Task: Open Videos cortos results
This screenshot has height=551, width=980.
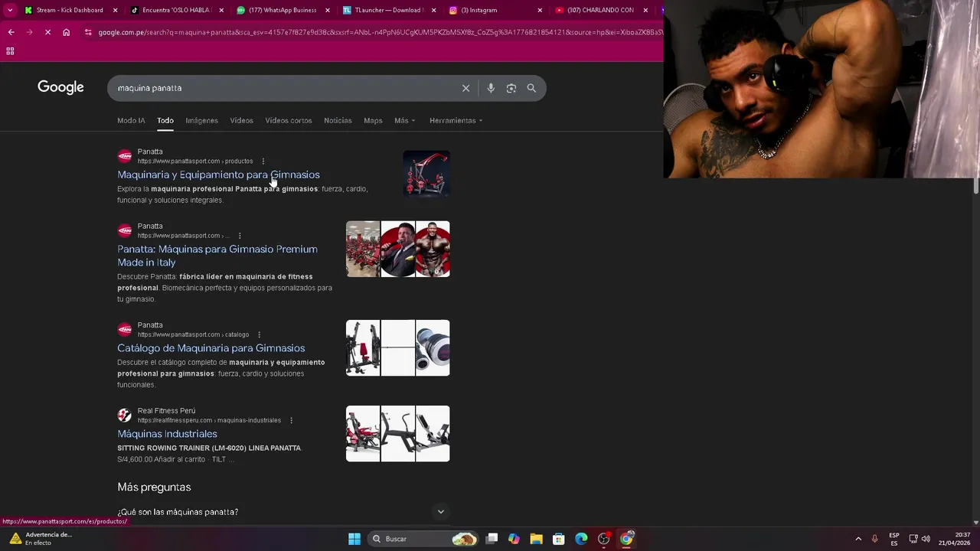Action: (289, 120)
